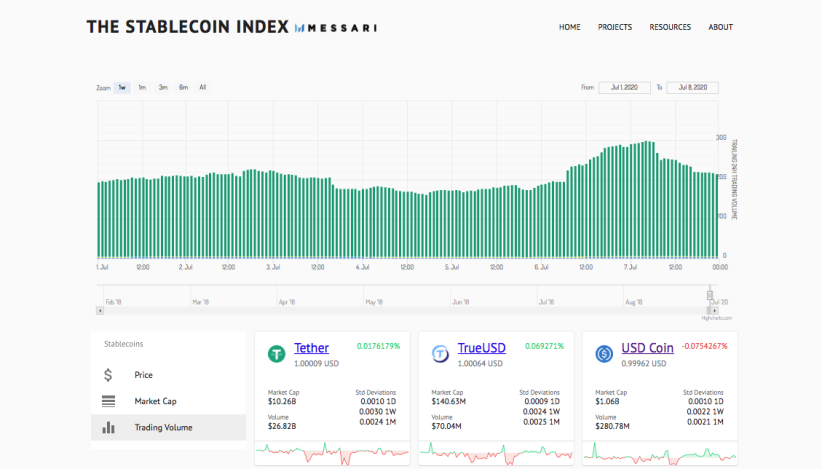Set chart zoom to 1w
The image size is (822, 469).
122,88
